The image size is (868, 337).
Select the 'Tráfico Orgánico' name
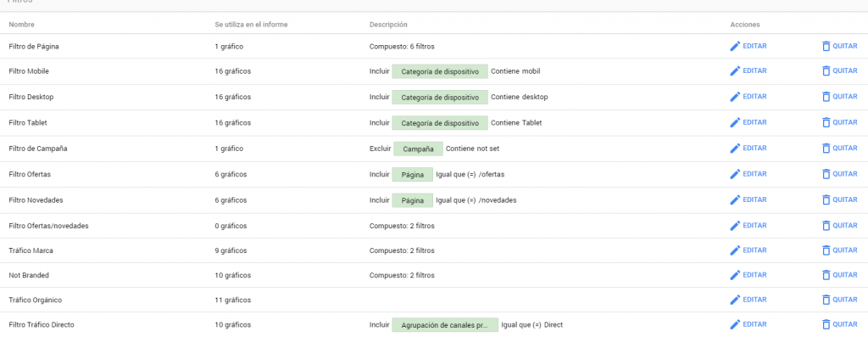[x=36, y=300]
